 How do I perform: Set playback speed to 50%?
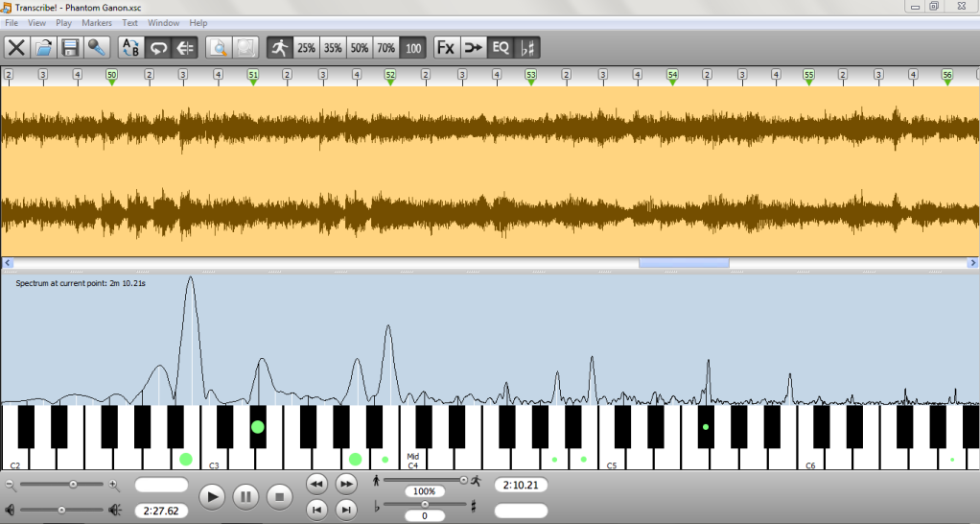(x=360, y=48)
